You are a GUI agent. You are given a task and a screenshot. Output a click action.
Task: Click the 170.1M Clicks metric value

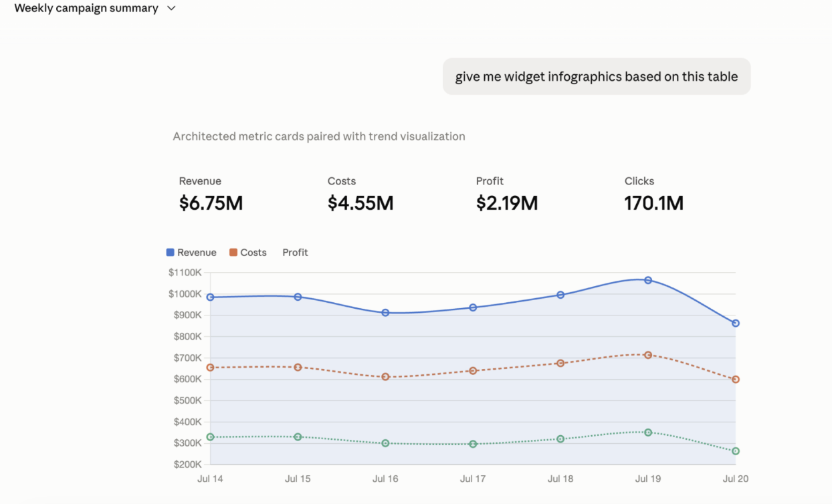(x=654, y=203)
